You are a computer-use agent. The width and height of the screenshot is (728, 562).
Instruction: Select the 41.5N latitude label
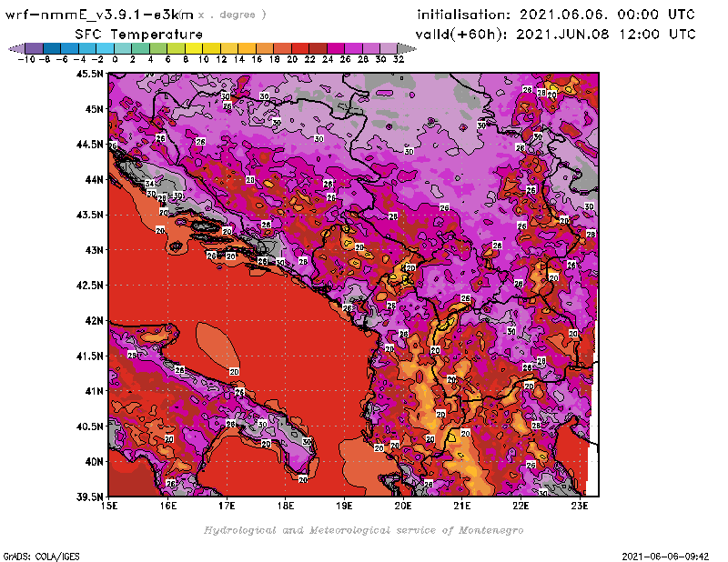(89, 356)
